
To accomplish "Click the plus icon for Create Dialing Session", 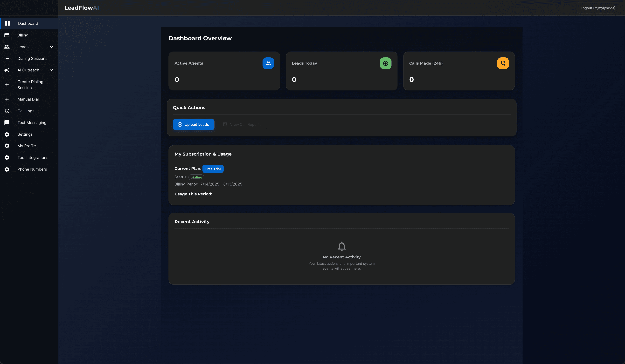I will (x=7, y=85).
